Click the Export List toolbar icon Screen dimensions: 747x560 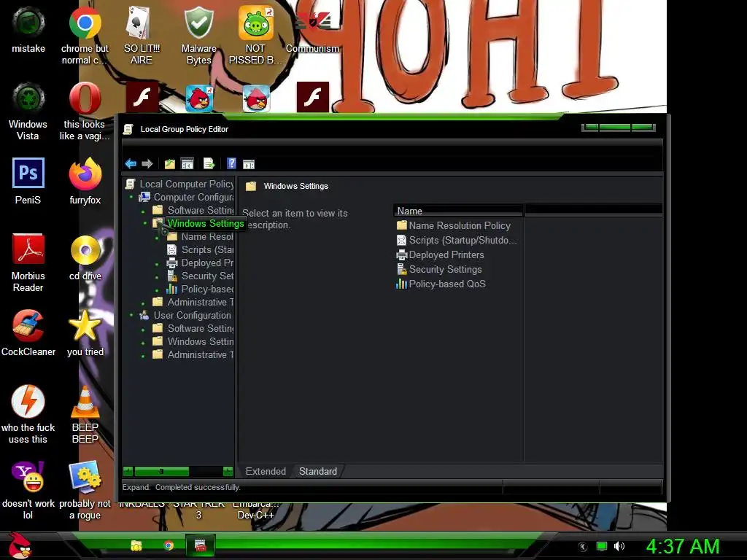[209, 164]
